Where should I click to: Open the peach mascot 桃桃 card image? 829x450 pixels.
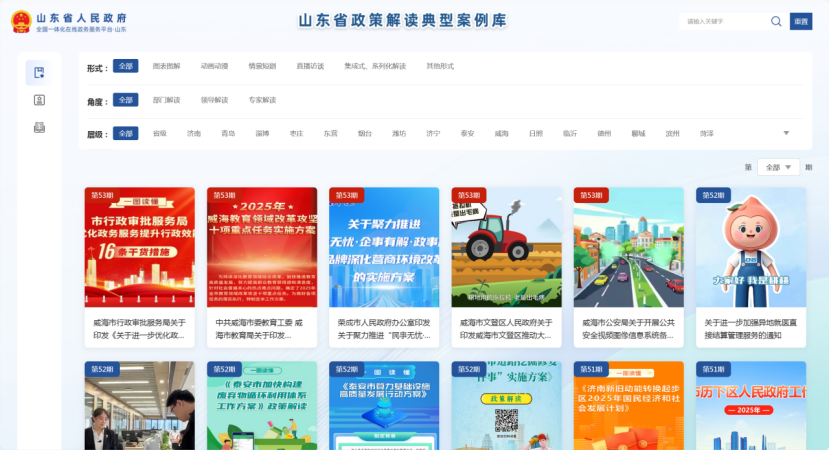(x=751, y=247)
